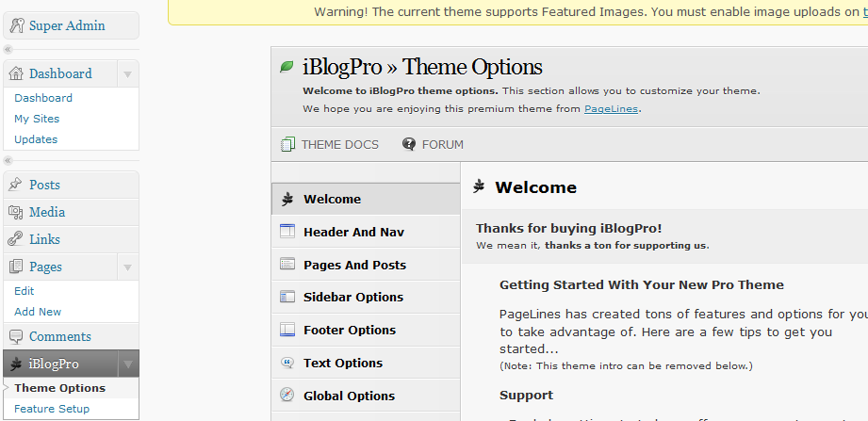Follow the PageLines hyperlink
Screen dimensions: 868x421
coord(611,109)
